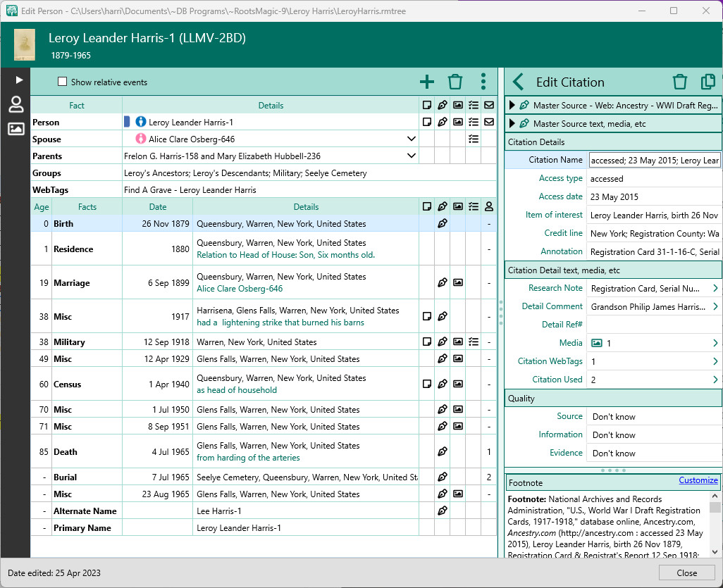
Task: Click the copy citation icon
Action: (x=707, y=82)
